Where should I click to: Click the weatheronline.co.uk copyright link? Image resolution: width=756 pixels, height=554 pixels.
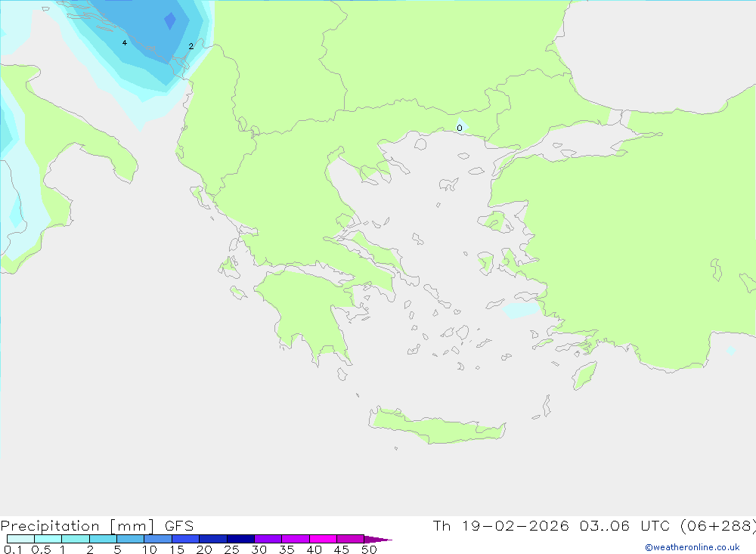tap(692, 547)
